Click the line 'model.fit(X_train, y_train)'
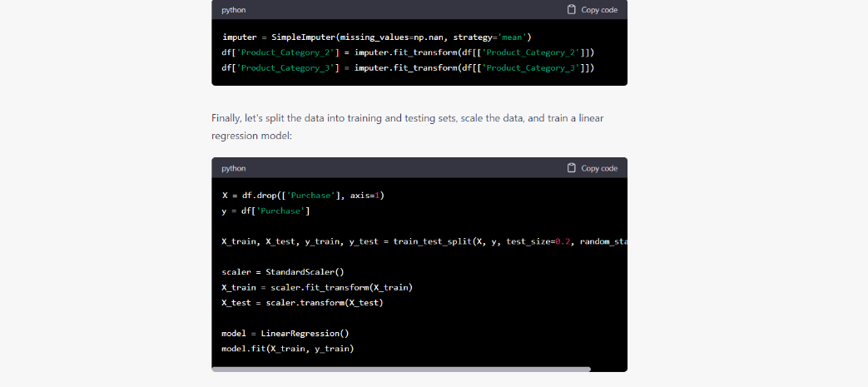This screenshot has width=868, height=387. point(287,349)
